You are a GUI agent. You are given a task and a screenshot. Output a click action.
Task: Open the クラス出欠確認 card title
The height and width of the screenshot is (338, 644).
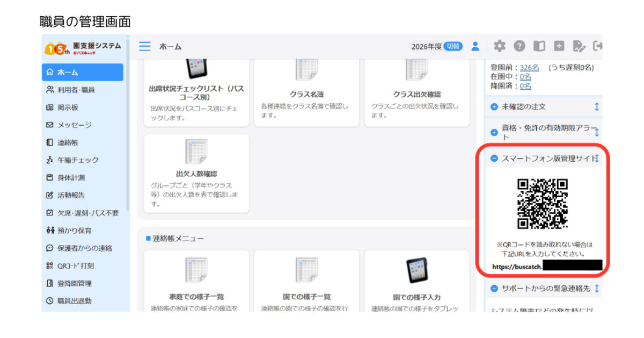tap(416, 94)
